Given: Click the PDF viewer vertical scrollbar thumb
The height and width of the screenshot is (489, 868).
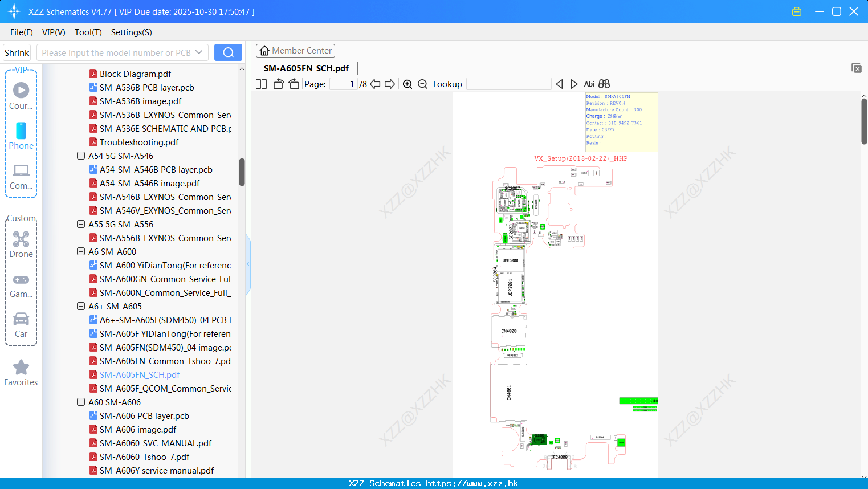Looking at the screenshot, I should [864, 121].
